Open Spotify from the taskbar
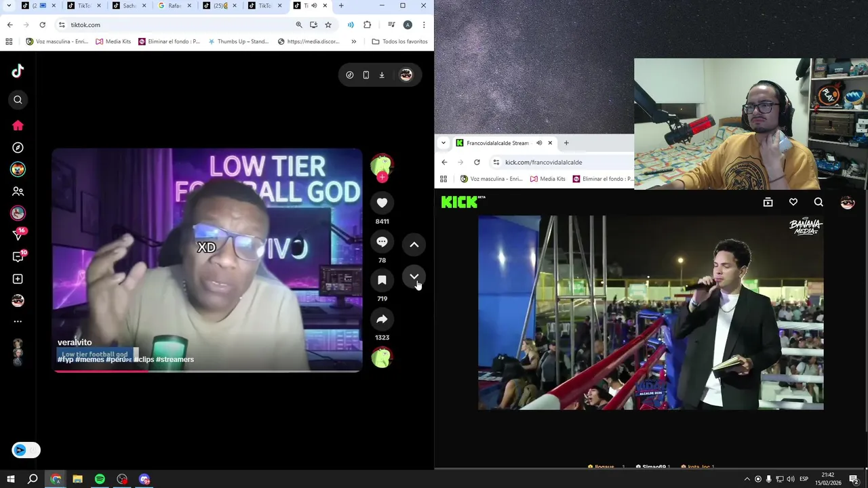Screen dimensions: 868x488 pyautogui.click(x=100, y=479)
